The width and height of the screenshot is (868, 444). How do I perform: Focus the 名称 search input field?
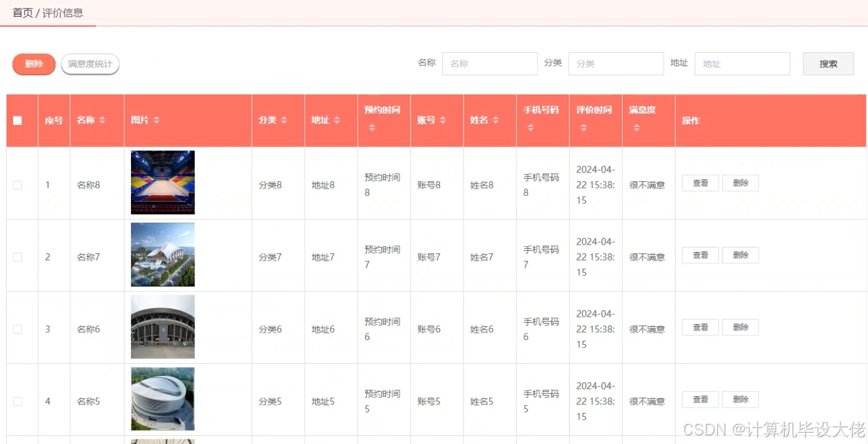point(490,64)
